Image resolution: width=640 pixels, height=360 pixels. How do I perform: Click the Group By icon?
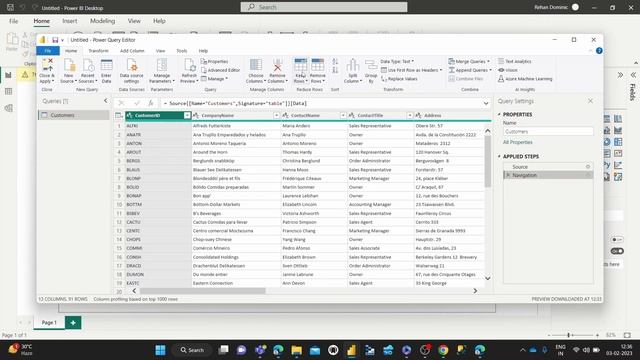tap(371, 65)
